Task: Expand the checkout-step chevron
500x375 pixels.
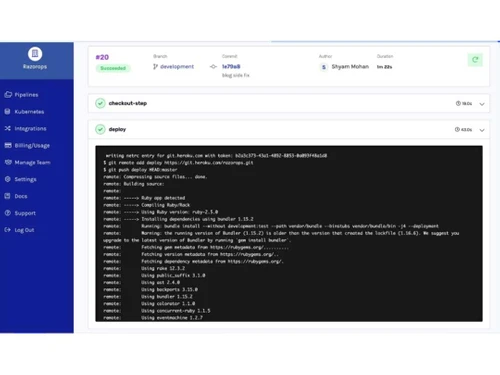Action: [x=482, y=104]
